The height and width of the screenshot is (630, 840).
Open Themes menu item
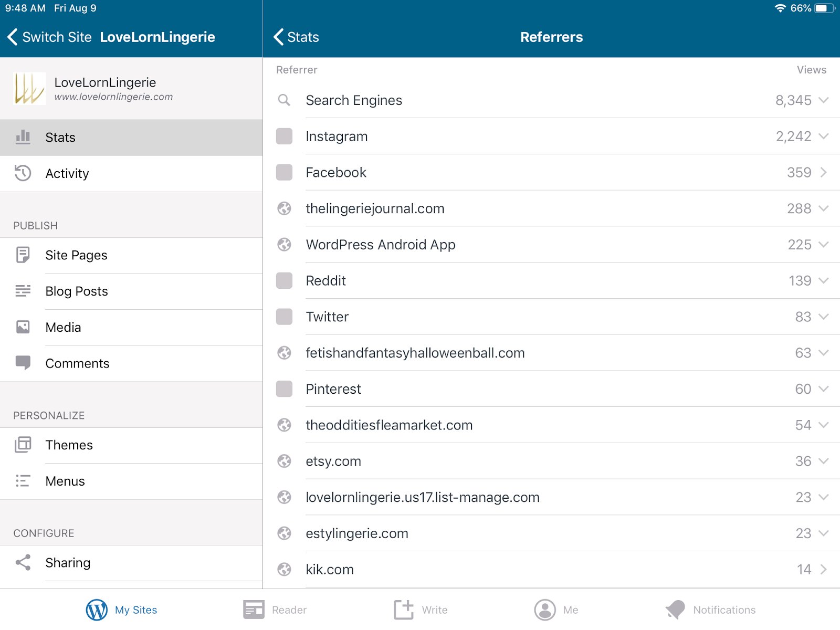point(131,445)
